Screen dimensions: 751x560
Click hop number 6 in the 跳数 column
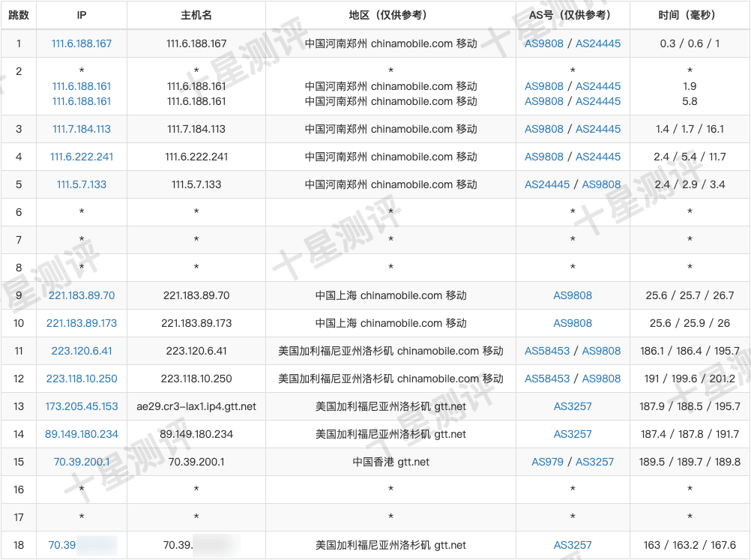point(19,212)
